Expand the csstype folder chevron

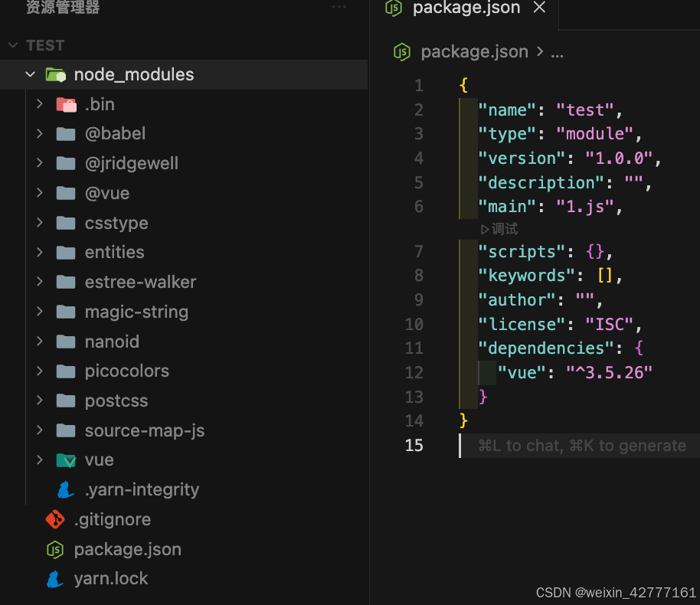pos(40,222)
